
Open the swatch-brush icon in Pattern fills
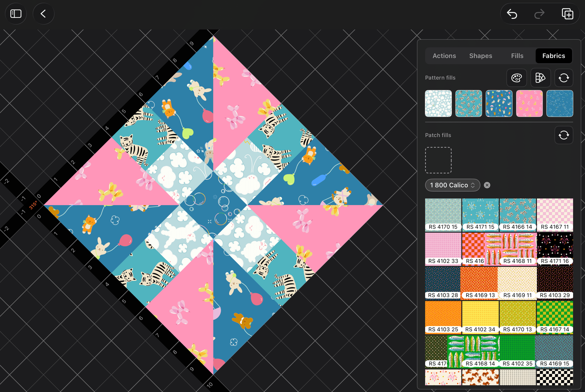[540, 78]
